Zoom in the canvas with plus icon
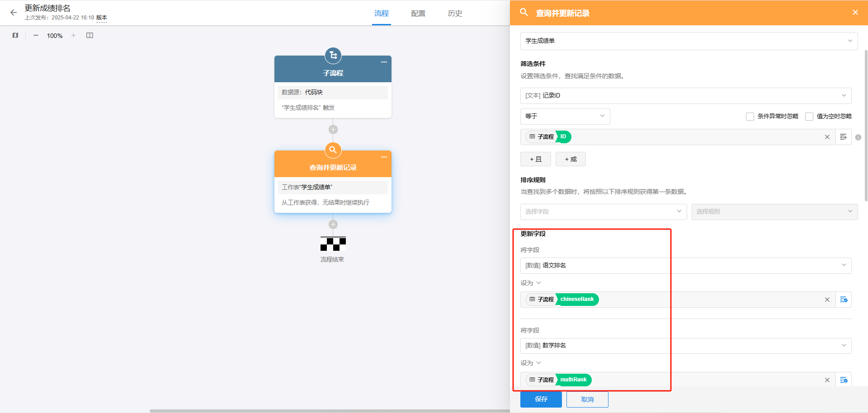 73,35
